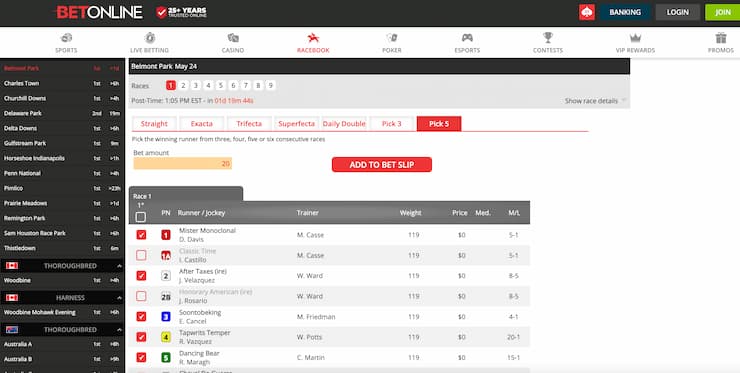Open the Casino section icon

click(233, 37)
